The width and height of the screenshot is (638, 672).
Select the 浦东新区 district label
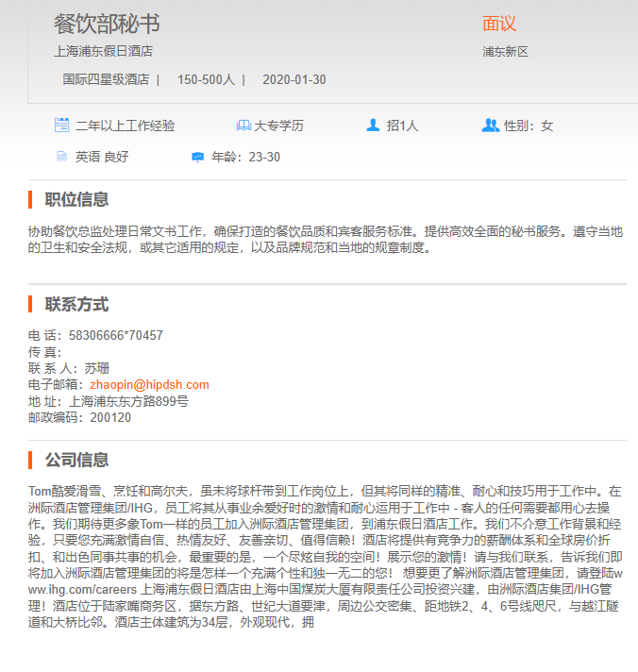(x=505, y=52)
